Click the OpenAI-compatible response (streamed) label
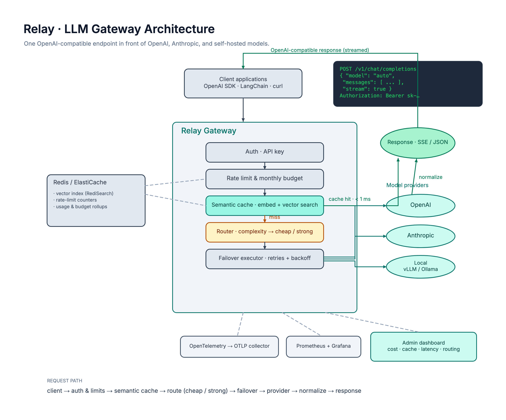This screenshot has height=420, width=506. [320, 50]
